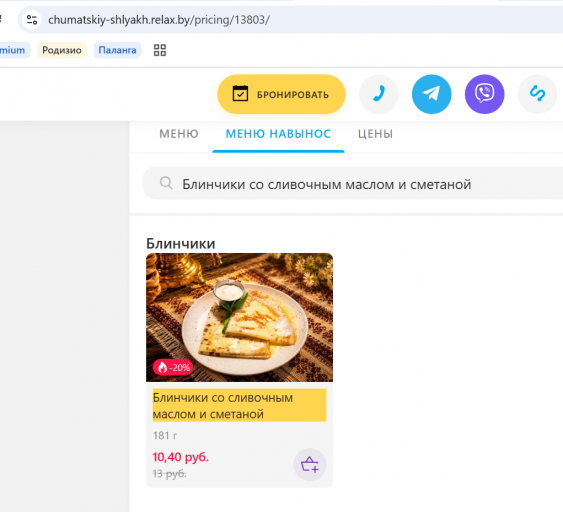Open the Паланга bookmark
Screen dimensions: 563x512
pyautogui.click(x=117, y=50)
